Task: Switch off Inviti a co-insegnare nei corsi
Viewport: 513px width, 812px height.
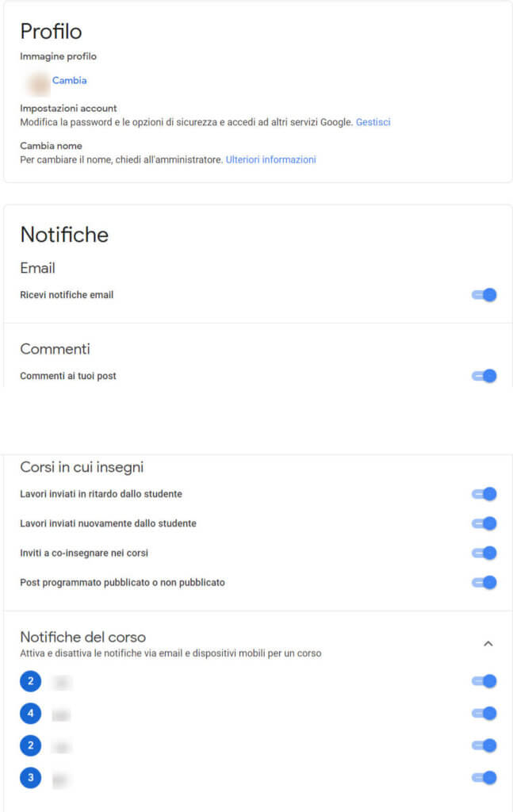Action: click(x=484, y=553)
